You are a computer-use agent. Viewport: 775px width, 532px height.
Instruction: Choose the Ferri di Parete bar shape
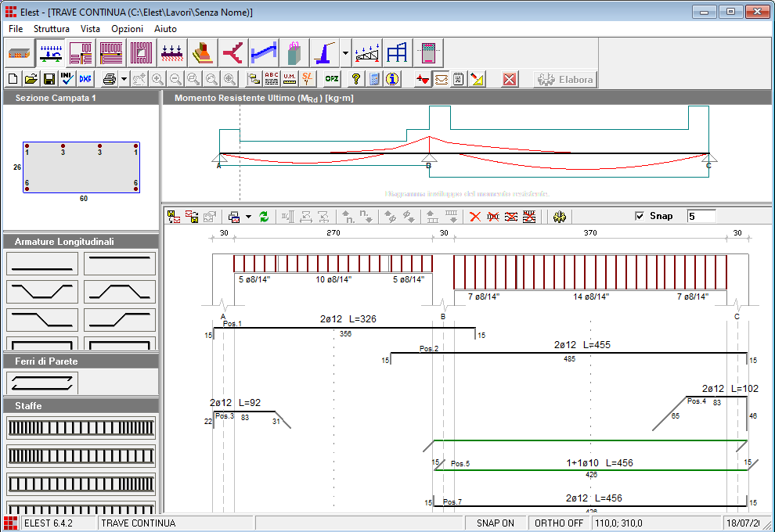click(42, 383)
